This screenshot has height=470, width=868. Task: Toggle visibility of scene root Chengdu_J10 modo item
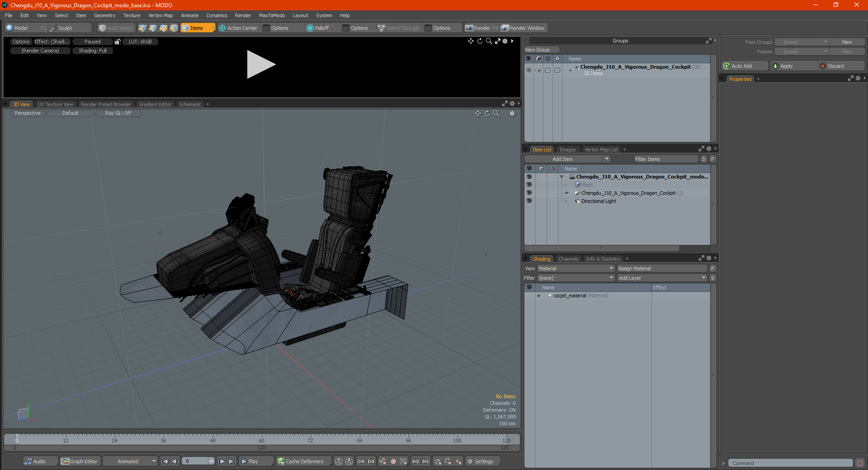pos(529,177)
